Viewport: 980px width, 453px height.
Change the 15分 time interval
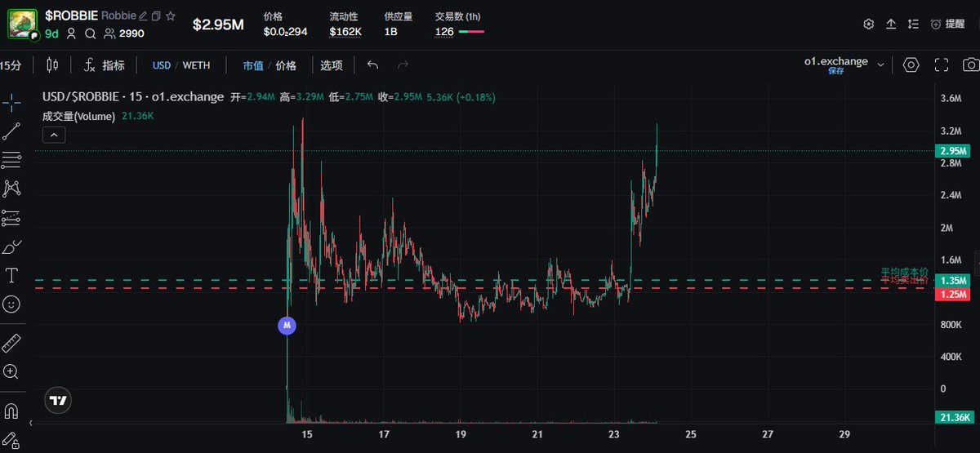click(11, 65)
